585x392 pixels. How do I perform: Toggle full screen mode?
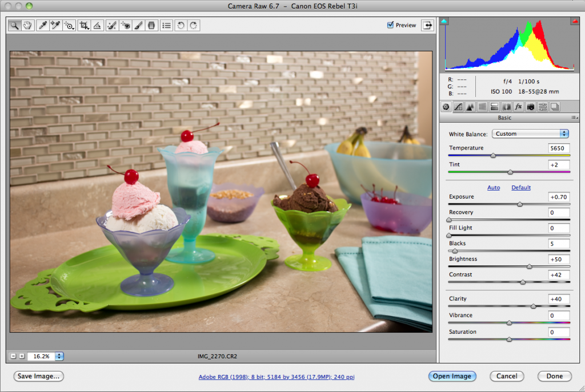pos(427,25)
